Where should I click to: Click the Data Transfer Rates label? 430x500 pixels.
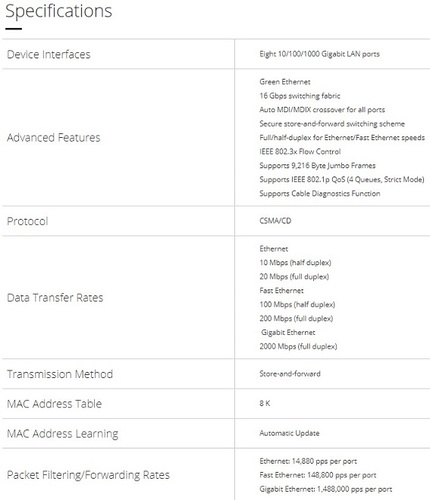(x=55, y=298)
